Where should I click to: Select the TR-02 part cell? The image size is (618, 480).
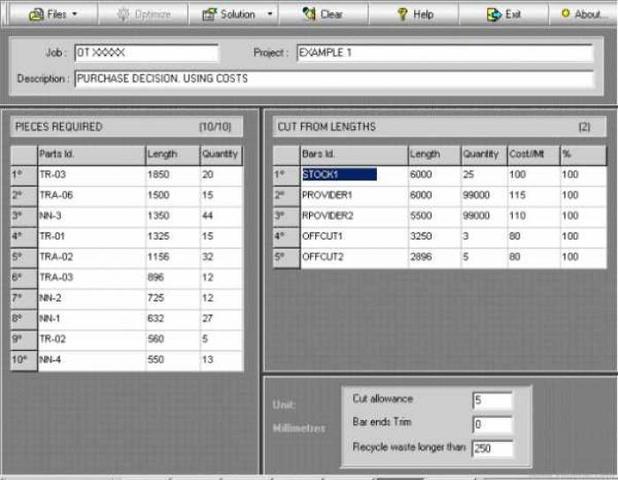coord(91,339)
